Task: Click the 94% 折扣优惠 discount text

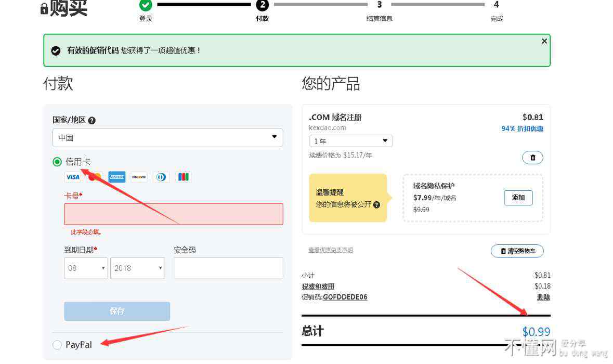Action: point(523,128)
